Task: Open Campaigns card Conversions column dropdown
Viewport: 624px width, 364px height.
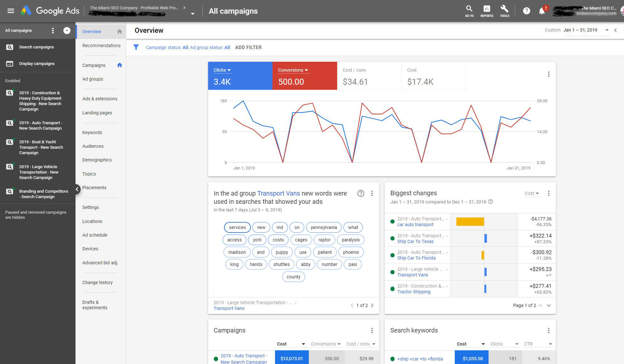Action: tap(326, 344)
